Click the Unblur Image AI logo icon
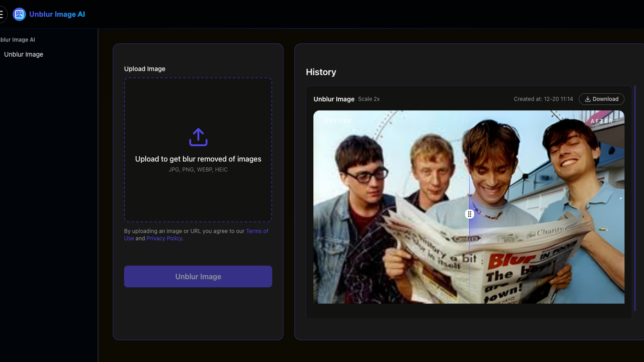This screenshot has width=644, height=362. pyautogui.click(x=19, y=14)
